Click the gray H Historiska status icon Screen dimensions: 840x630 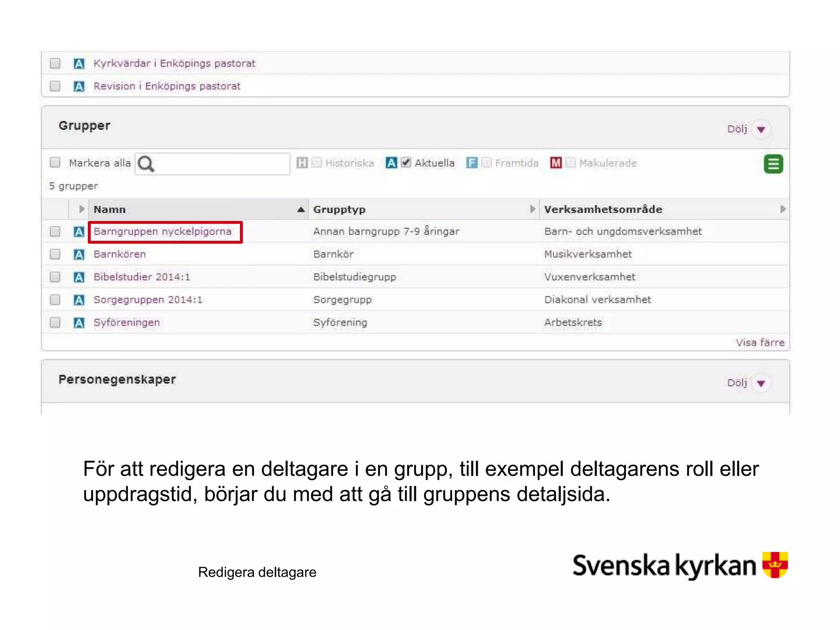point(302,163)
